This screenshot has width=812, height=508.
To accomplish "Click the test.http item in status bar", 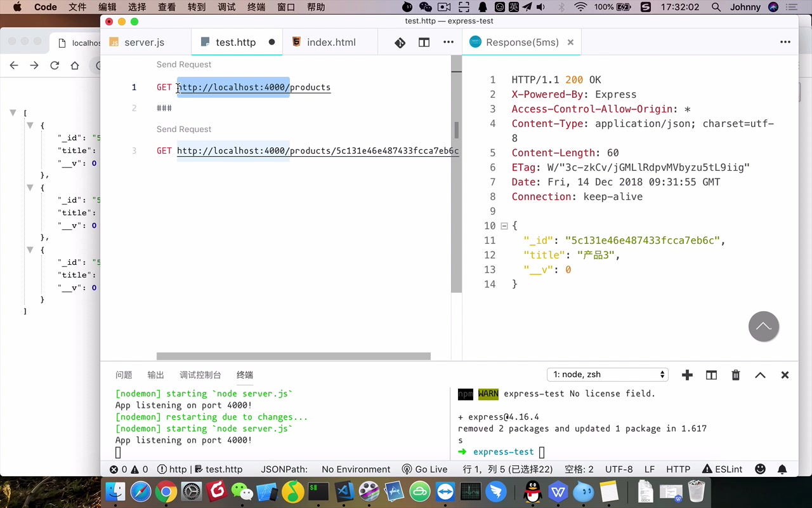I will (x=218, y=469).
